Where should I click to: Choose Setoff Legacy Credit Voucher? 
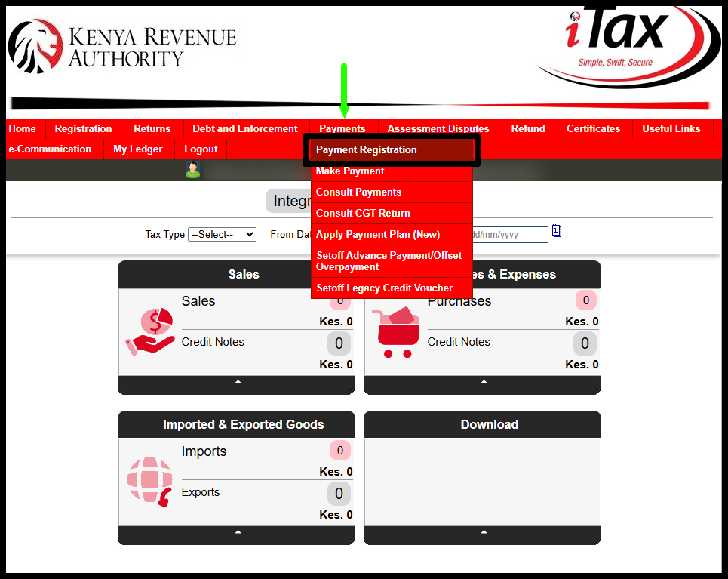click(x=392, y=288)
